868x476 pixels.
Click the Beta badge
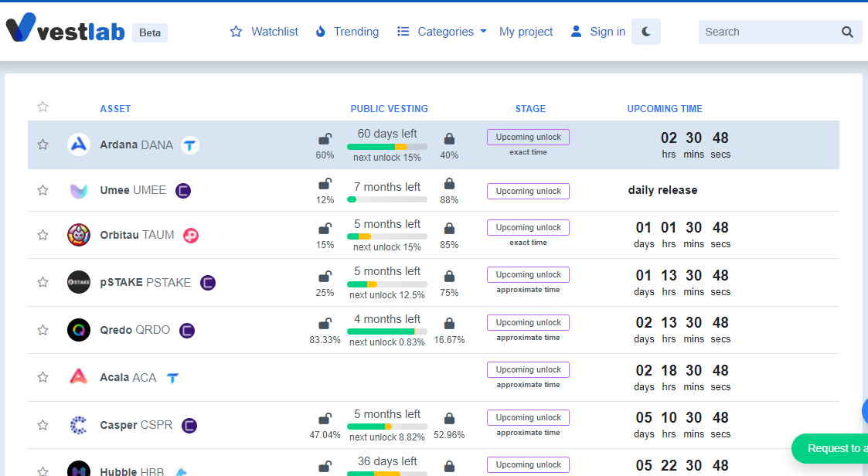tap(150, 32)
